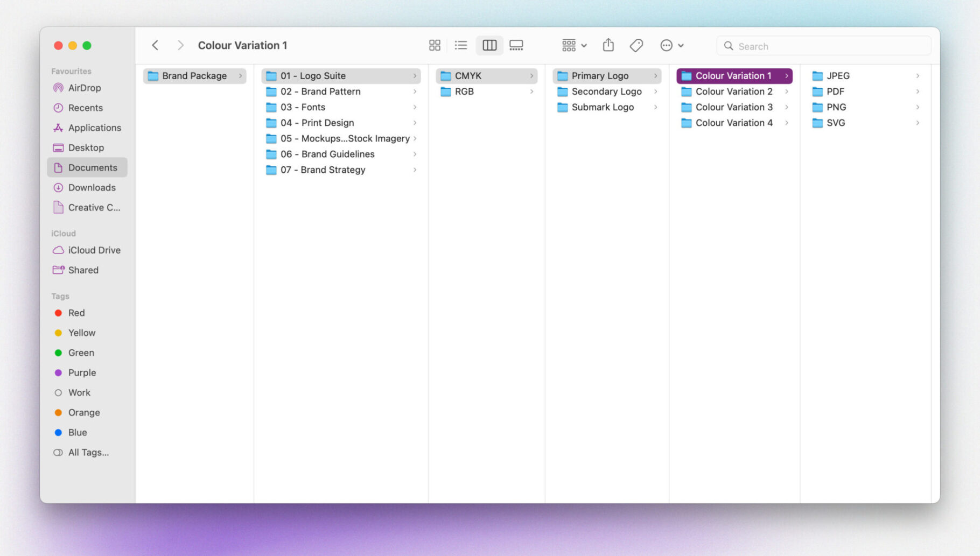980x556 pixels.
Task: Open Downloads in the sidebar
Action: [x=87, y=187]
